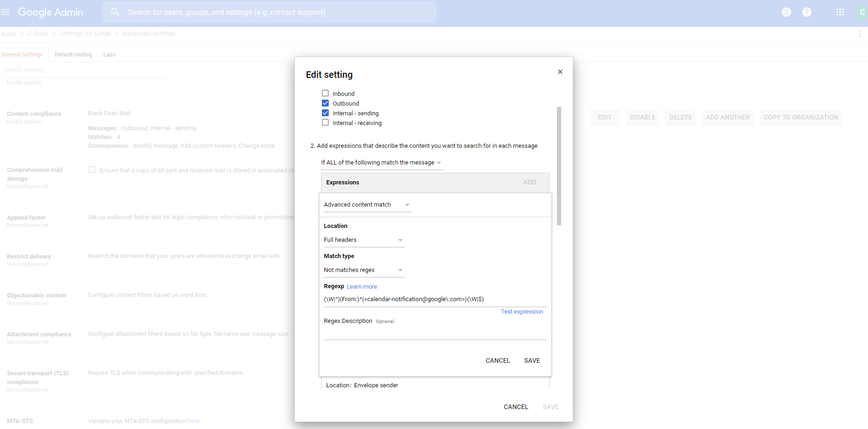
Task: Save the Edit setting dialog
Action: point(551,407)
